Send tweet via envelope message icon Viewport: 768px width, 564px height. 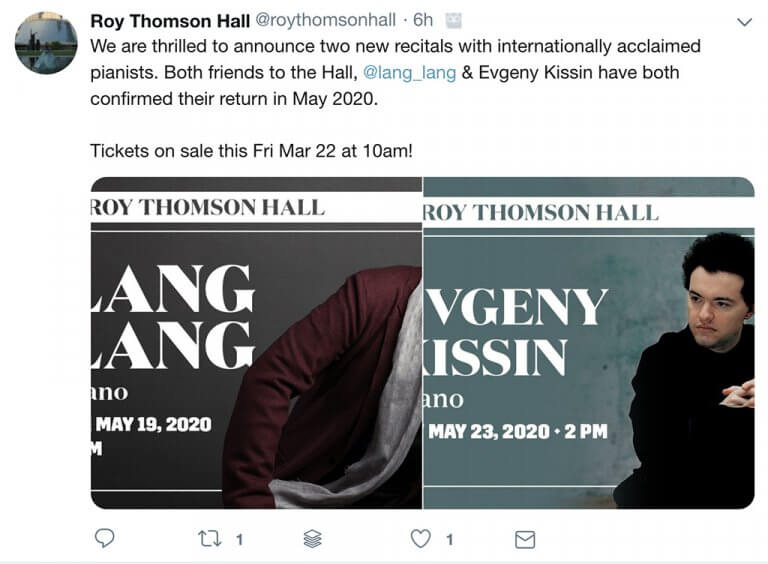[524, 539]
